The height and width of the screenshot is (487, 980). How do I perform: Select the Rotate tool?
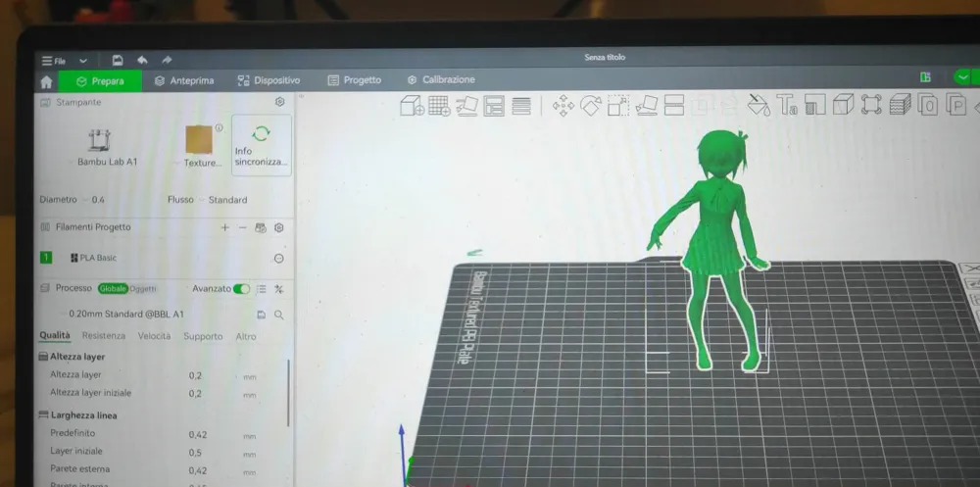tap(591, 106)
